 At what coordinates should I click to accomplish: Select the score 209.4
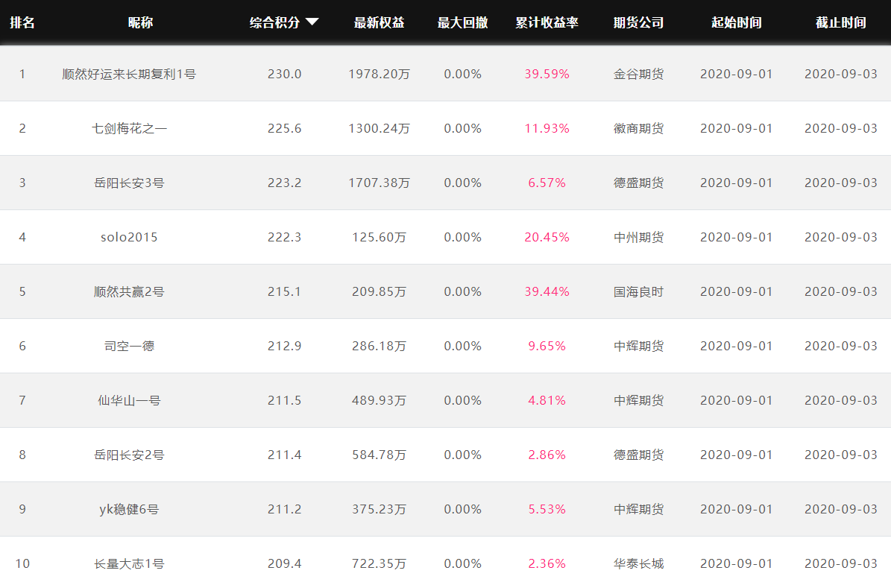point(285,563)
